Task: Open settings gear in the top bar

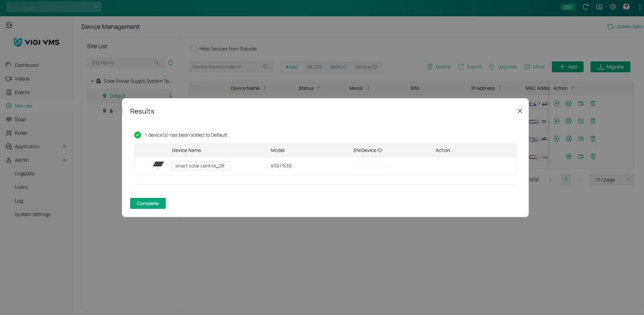Action: 613,7
